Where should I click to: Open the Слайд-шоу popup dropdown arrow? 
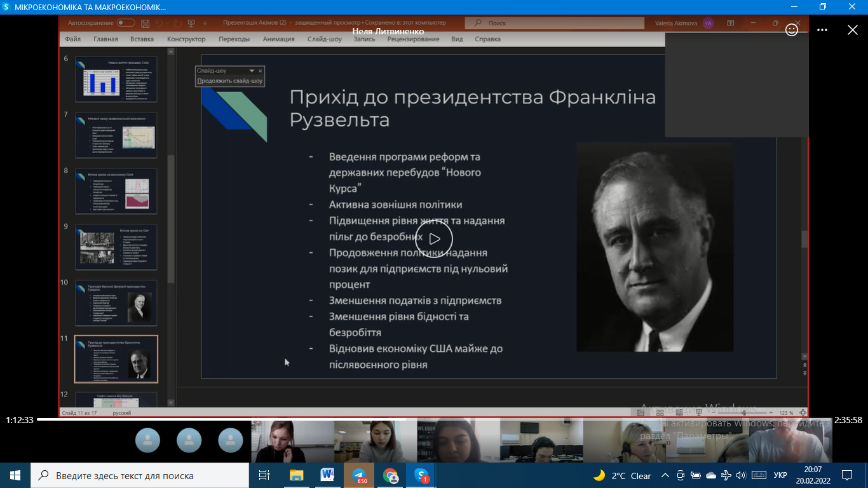coord(252,71)
